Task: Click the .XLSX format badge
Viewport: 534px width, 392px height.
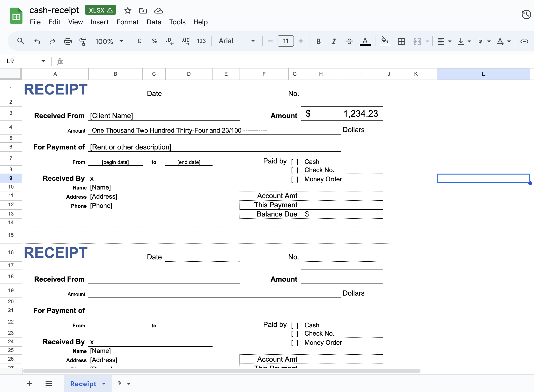Action: point(100,10)
